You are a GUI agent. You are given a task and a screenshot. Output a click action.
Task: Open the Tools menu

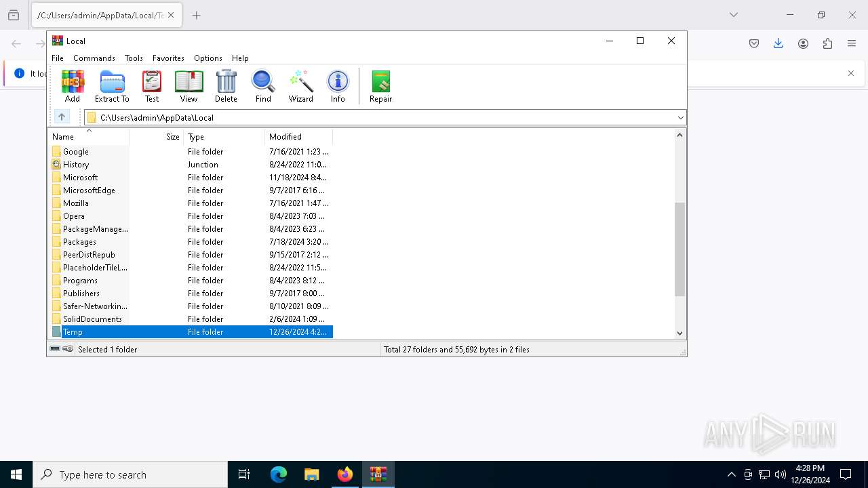click(x=134, y=58)
